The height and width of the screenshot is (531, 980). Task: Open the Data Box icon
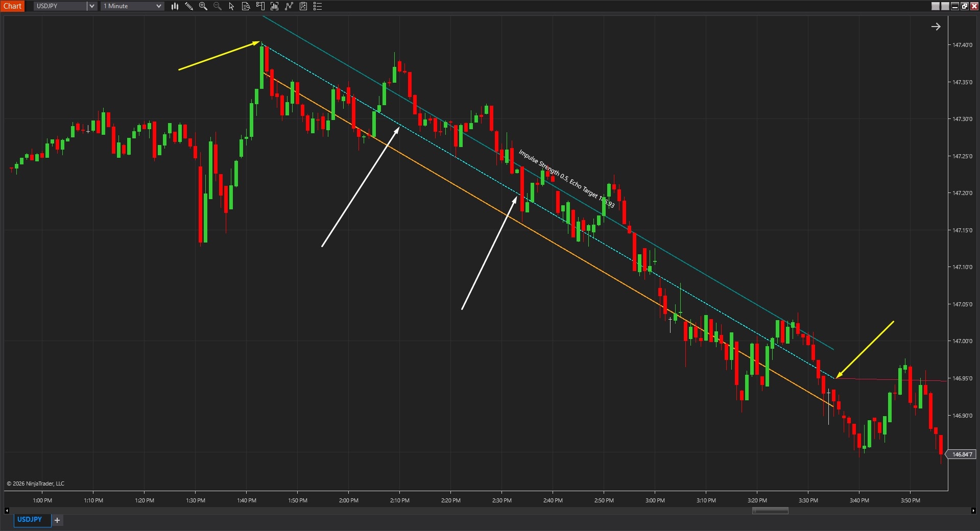(246, 6)
